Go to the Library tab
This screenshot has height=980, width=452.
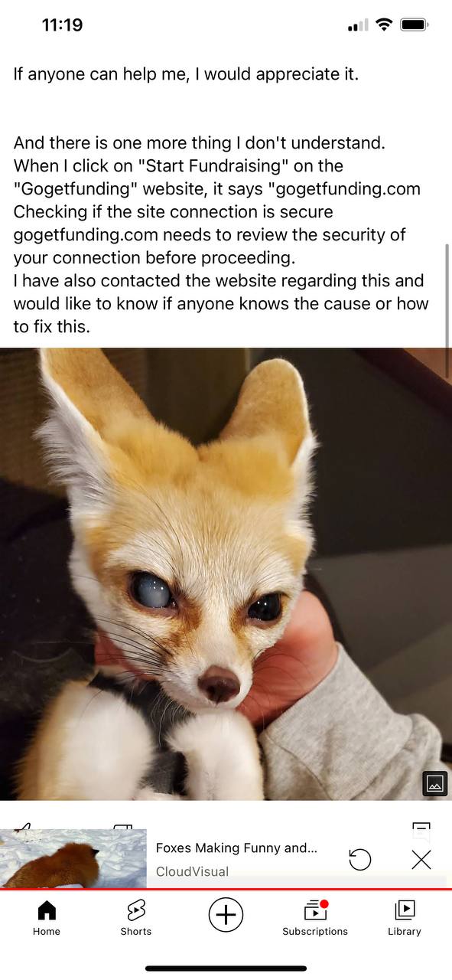point(405,918)
